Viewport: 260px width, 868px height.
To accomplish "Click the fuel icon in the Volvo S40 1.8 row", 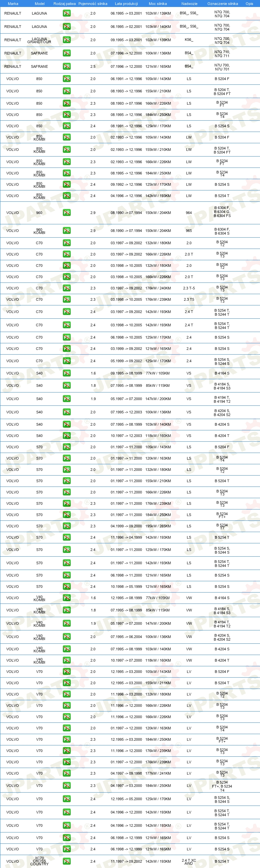I will [x=66, y=385].
